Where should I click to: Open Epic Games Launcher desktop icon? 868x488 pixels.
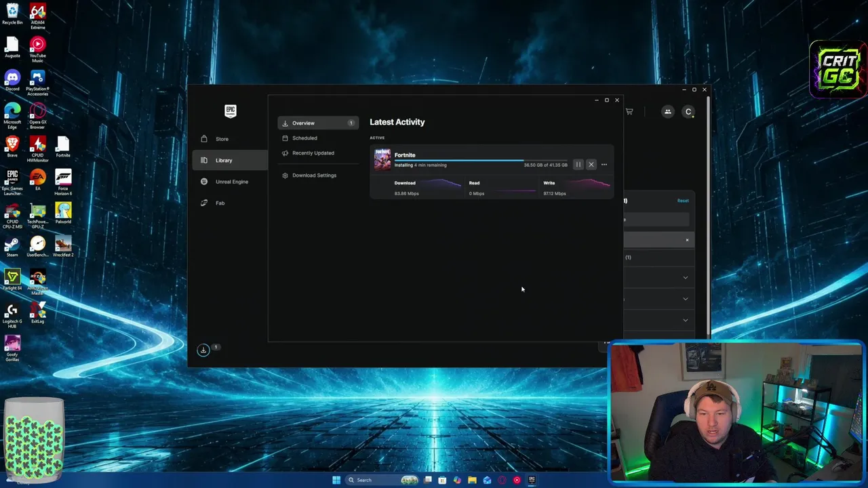[12, 183]
